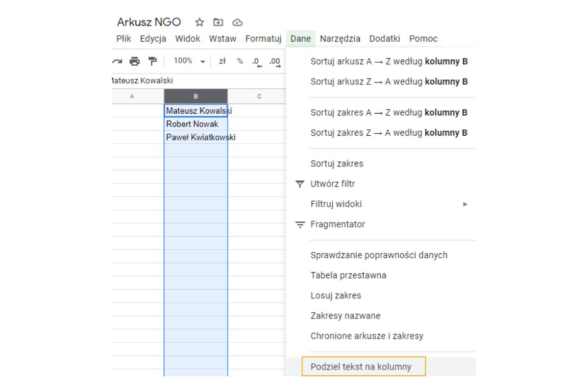Choose Podziel tekst na kolumny
588x392 pixels.
click(361, 367)
